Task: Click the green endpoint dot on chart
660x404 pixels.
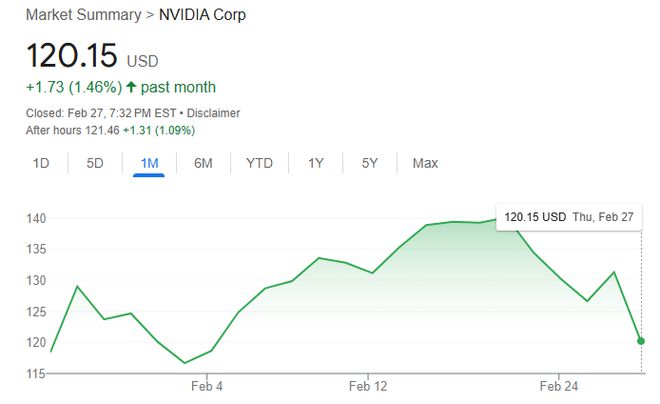Action: (640, 341)
